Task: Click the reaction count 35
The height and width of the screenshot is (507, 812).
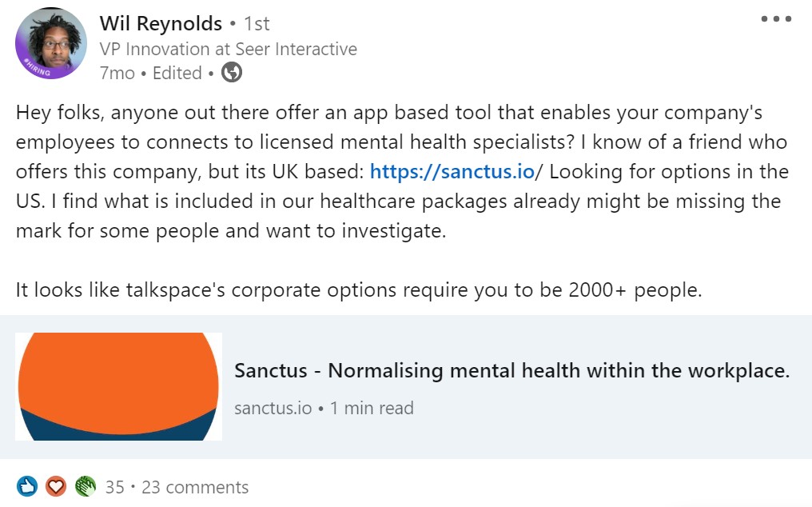Action: (x=115, y=487)
